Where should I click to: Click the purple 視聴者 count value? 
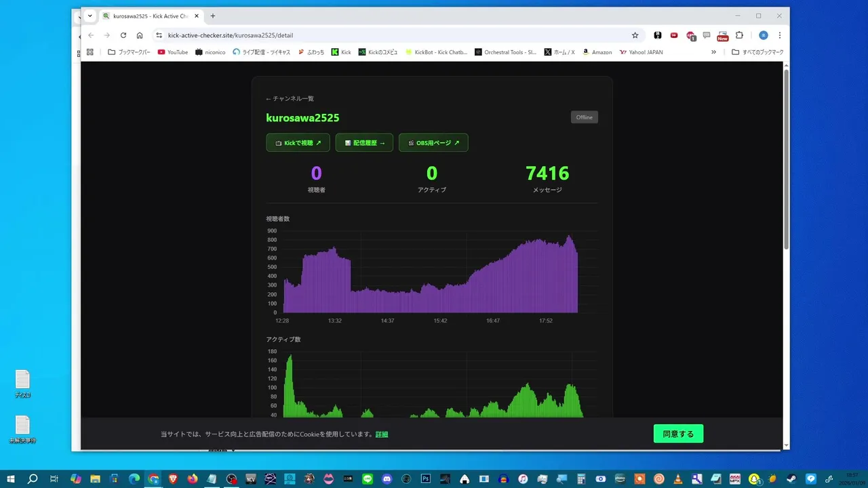point(317,174)
